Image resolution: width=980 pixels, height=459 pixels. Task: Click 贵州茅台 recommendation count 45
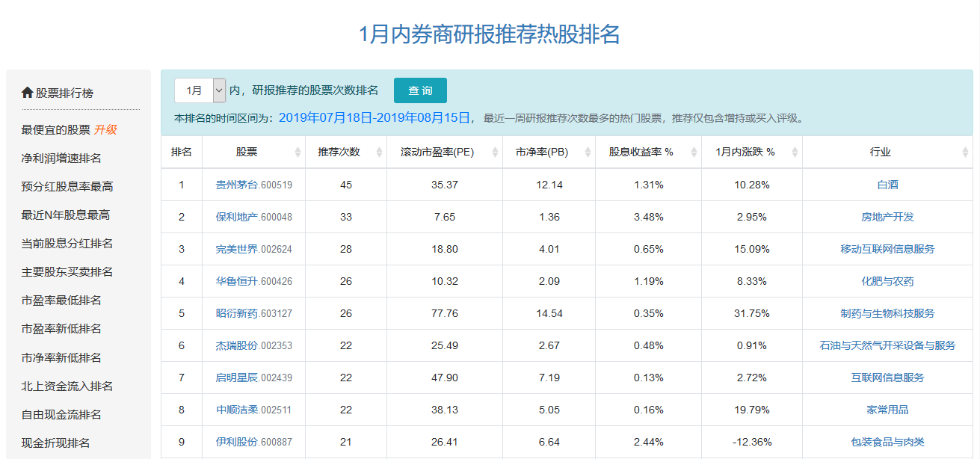(x=346, y=185)
